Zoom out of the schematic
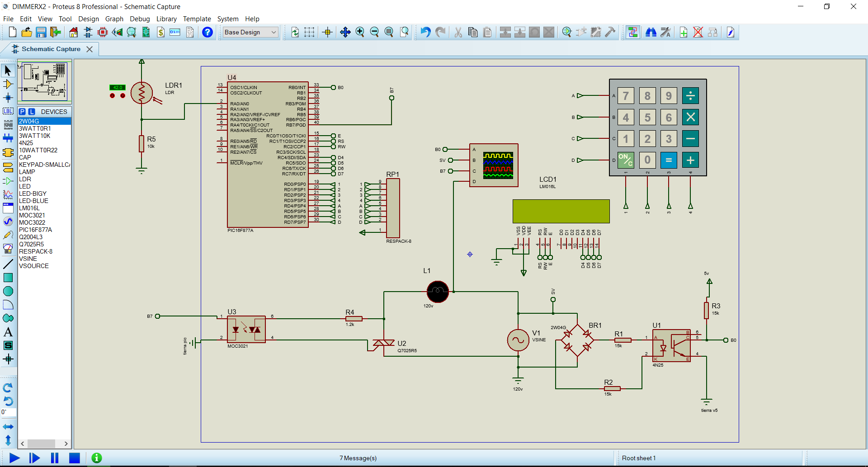868x467 pixels. coord(374,32)
